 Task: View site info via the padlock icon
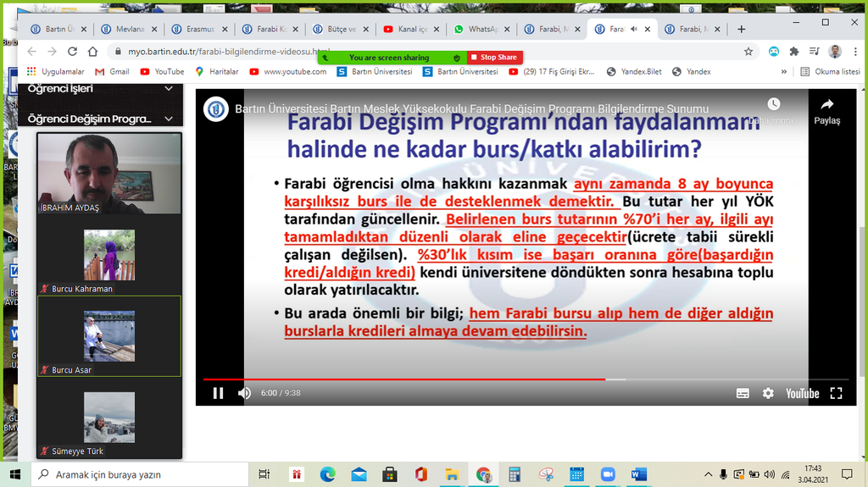coord(117,52)
